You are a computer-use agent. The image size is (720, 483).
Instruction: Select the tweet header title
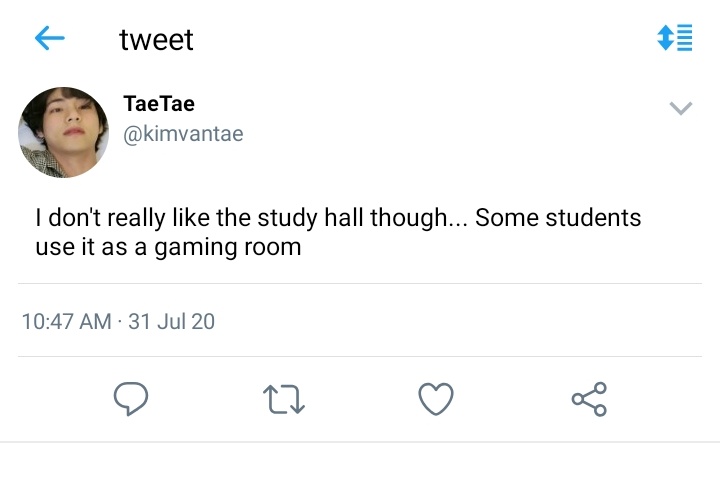156,39
